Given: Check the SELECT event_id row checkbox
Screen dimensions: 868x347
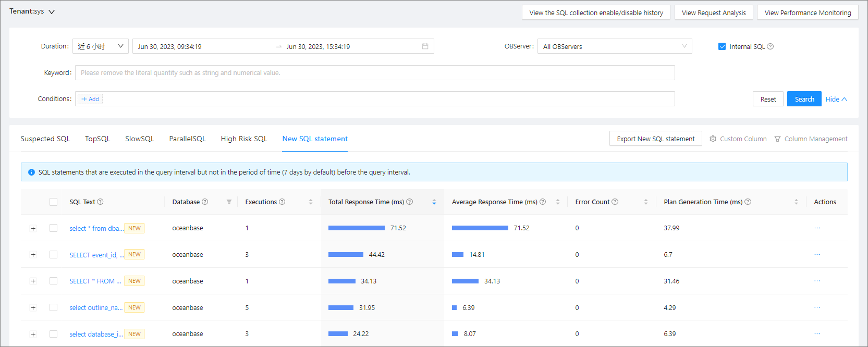Looking at the screenshot, I should [x=53, y=255].
